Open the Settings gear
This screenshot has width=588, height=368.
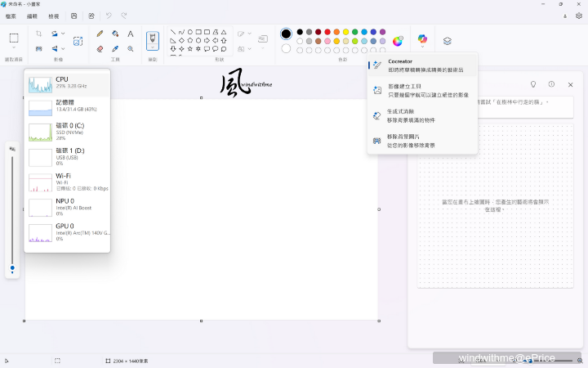pos(578,16)
